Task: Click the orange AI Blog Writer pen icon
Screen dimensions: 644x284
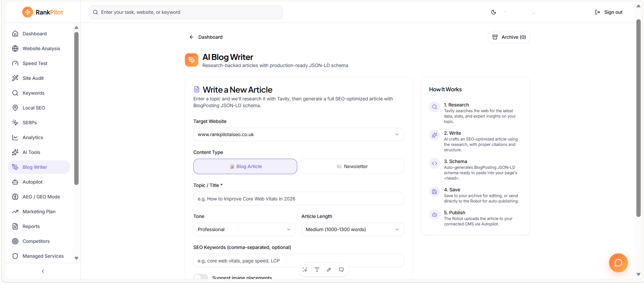Action: point(192,60)
